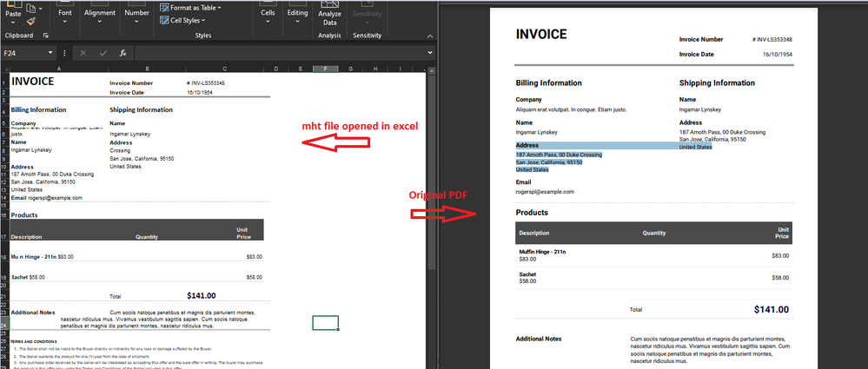
Task: Select column F header
Action: (x=325, y=69)
